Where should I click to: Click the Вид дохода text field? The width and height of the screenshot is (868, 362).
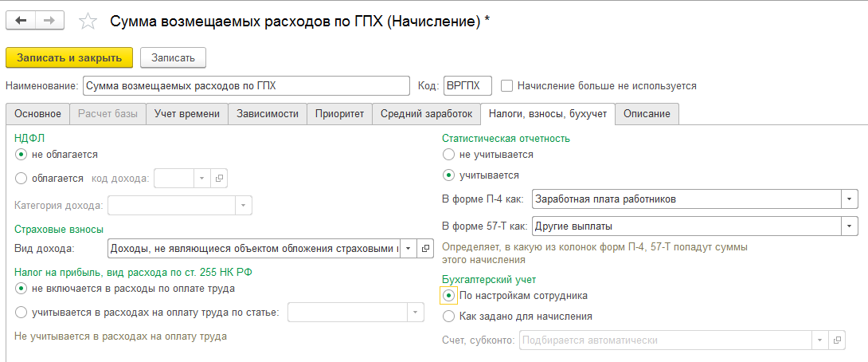tap(254, 248)
